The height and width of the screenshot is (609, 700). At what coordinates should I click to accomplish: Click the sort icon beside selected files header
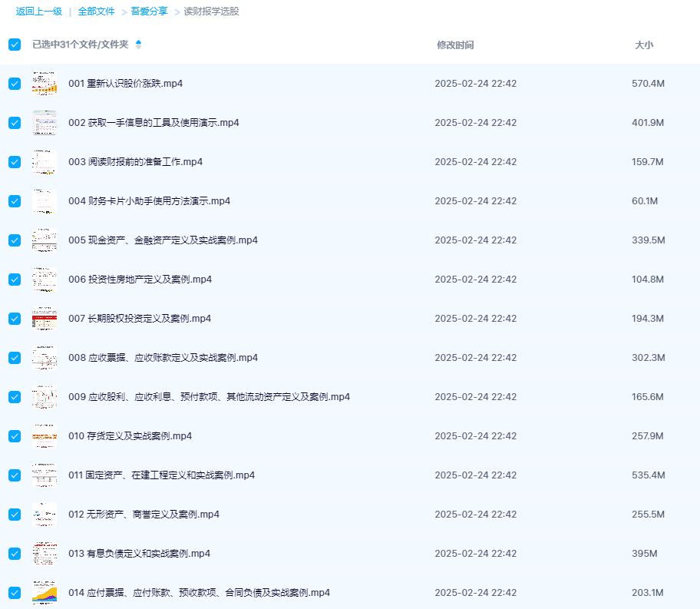point(138,45)
